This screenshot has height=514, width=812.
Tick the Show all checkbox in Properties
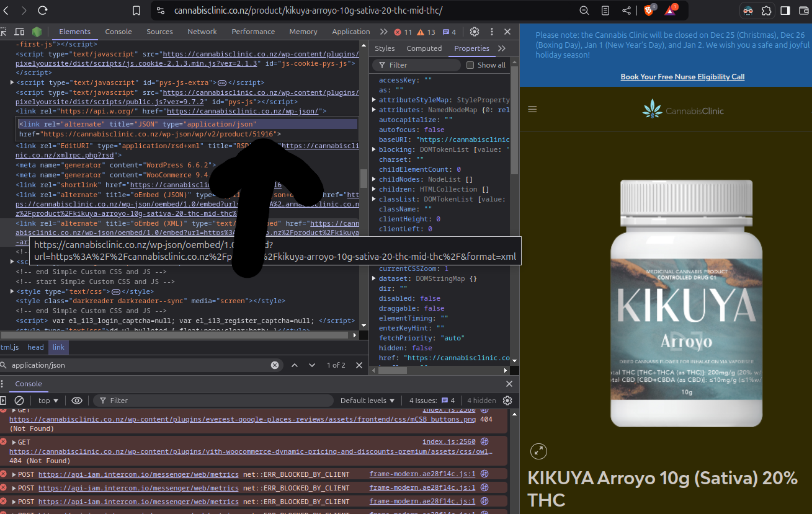[470, 65]
